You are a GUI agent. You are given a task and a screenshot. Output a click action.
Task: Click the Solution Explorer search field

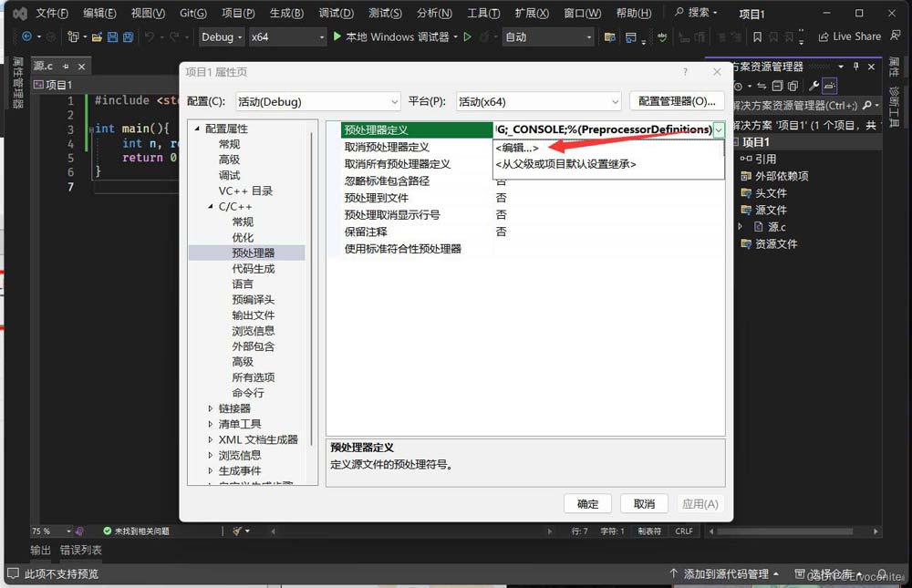pyautogui.click(x=795, y=105)
